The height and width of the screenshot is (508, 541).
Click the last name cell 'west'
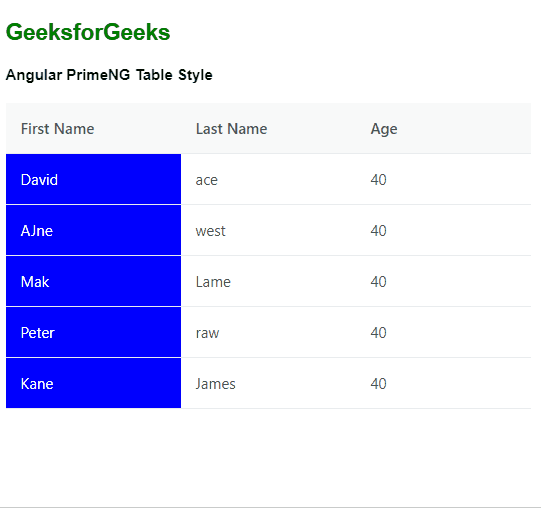pyautogui.click(x=268, y=231)
